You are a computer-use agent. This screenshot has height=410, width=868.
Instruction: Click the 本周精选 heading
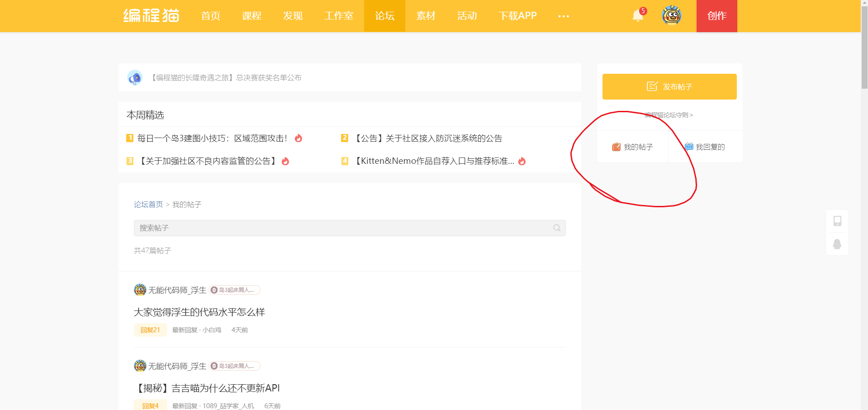pos(145,115)
